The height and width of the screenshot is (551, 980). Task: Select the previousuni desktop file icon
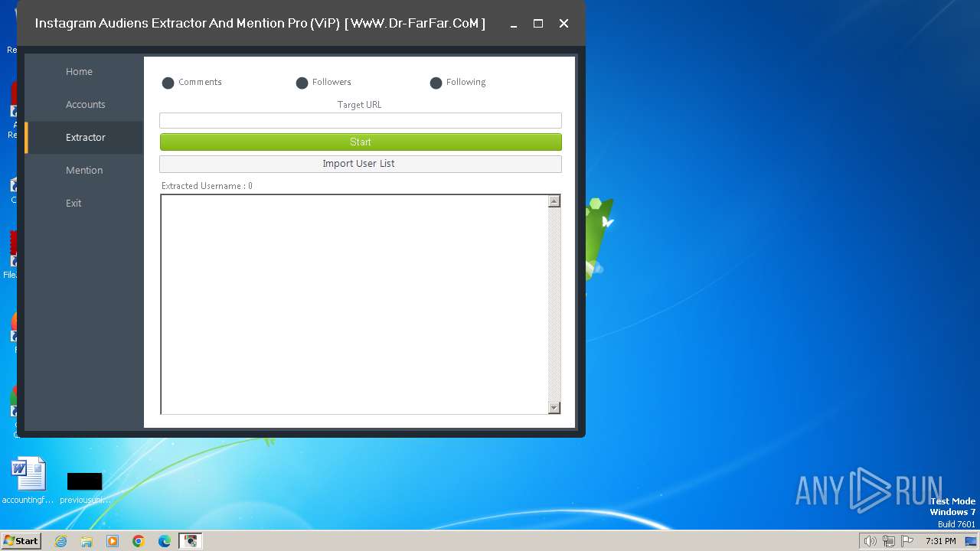point(84,487)
